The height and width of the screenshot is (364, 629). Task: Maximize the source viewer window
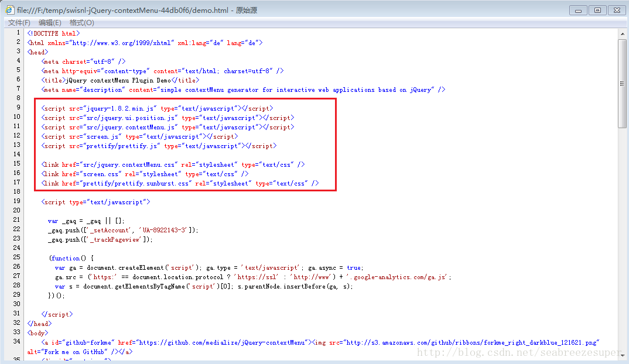tap(598, 11)
